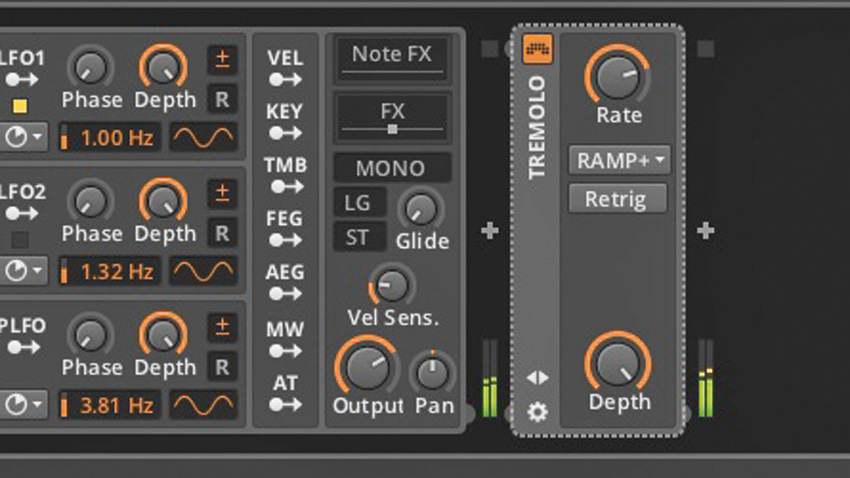Select the PLFO sine waveform shape
Screen dimensions: 850x478
click(203, 405)
